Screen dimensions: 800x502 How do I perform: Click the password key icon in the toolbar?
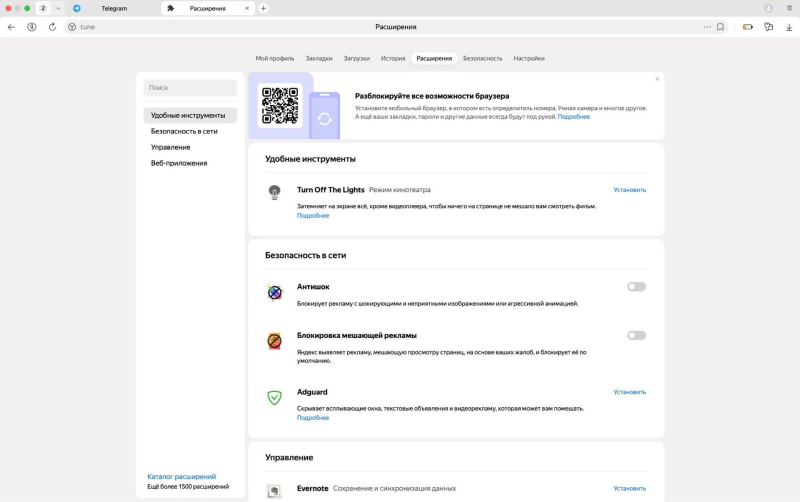pos(768,27)
